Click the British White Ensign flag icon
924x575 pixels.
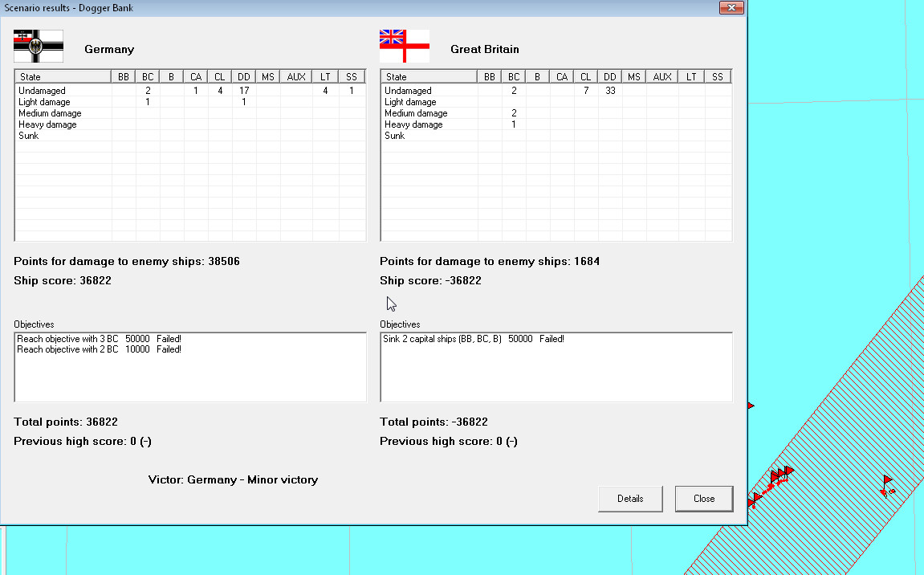coord(405,47)
